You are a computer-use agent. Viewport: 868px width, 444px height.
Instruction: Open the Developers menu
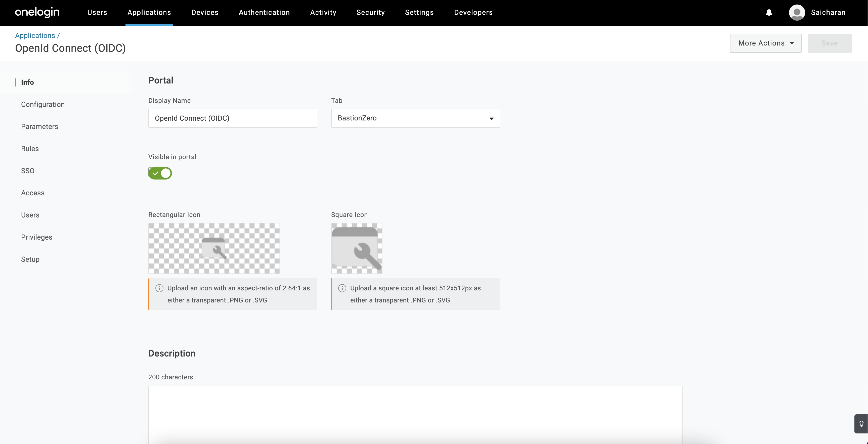tap(473, 13)
